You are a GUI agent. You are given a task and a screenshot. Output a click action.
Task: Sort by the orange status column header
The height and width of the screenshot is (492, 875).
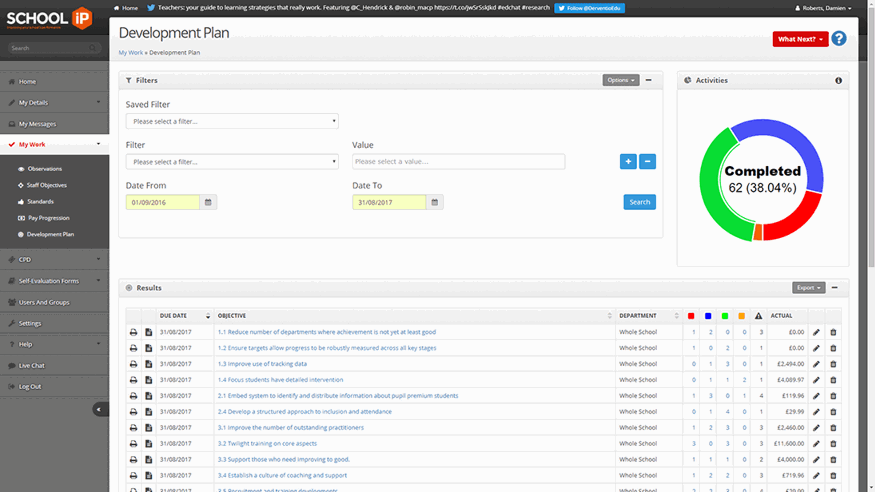pyautogui.click(x=741, y=316)
